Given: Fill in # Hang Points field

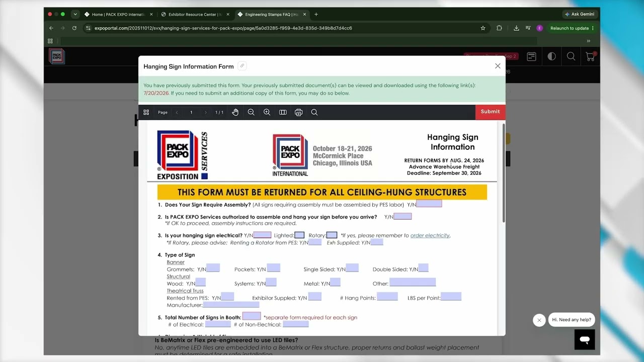Looking at the screenshot, I should pos(387,297).
